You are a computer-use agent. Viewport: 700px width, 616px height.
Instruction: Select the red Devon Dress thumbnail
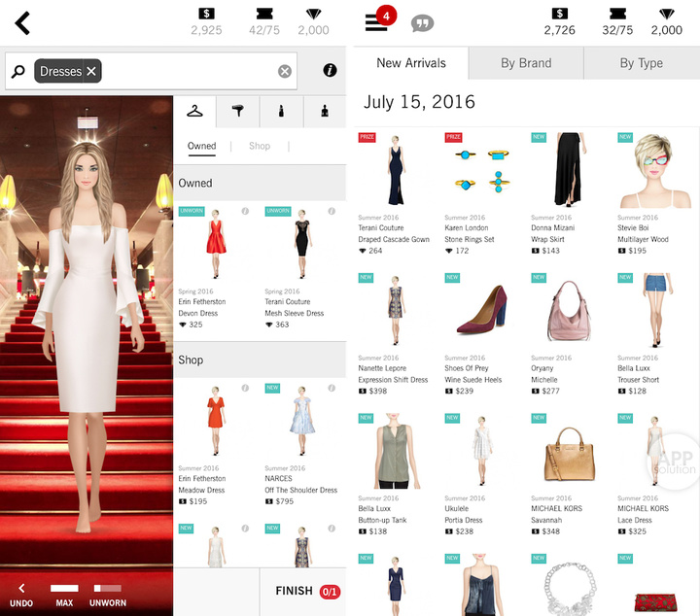pyautogui.click(x=216, y=244)
